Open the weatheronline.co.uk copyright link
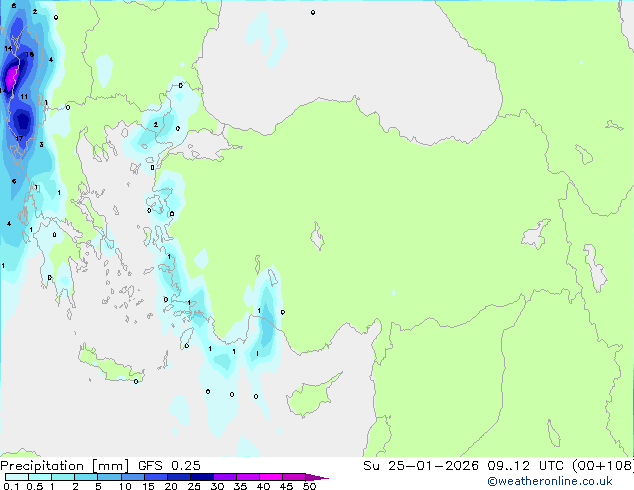This screenshot has height=490, width=634. (x=550, y=481)
